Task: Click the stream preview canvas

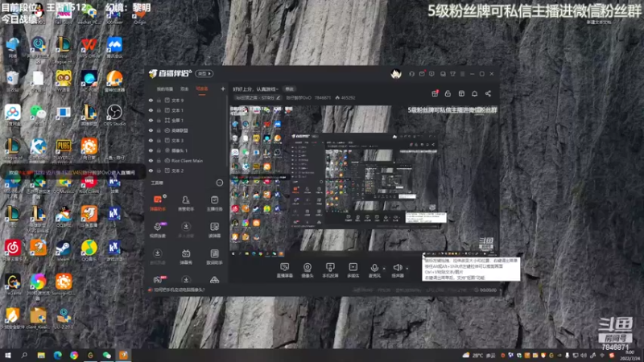Action: click(x=364, y=180)
